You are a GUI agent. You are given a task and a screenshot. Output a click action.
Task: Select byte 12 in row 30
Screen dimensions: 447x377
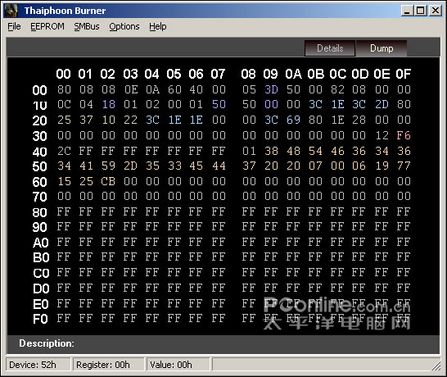(x=382, y=135)
